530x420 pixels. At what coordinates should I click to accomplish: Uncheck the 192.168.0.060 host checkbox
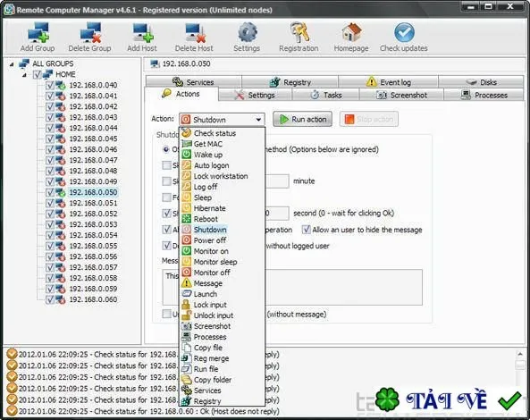pos(50,299)
